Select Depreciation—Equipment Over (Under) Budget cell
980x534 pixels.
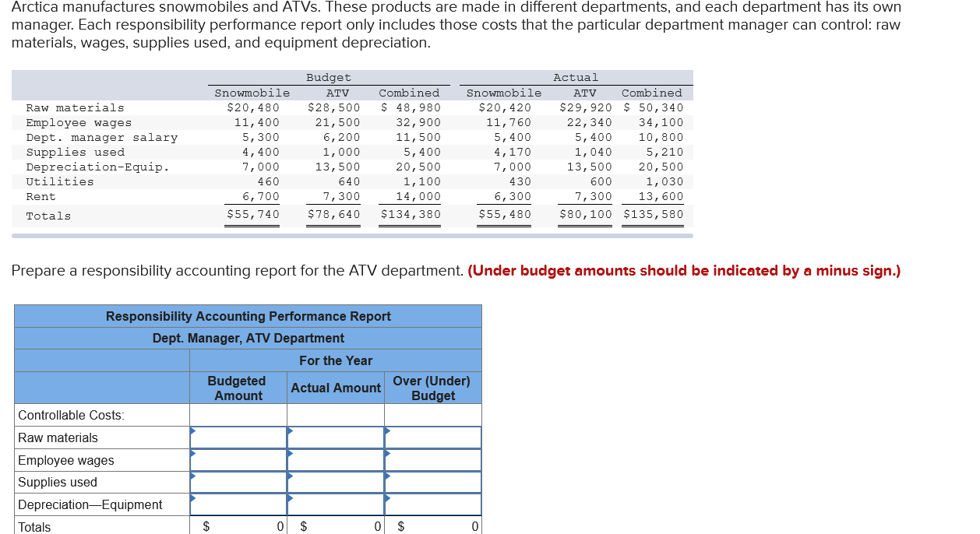[433, 504]
